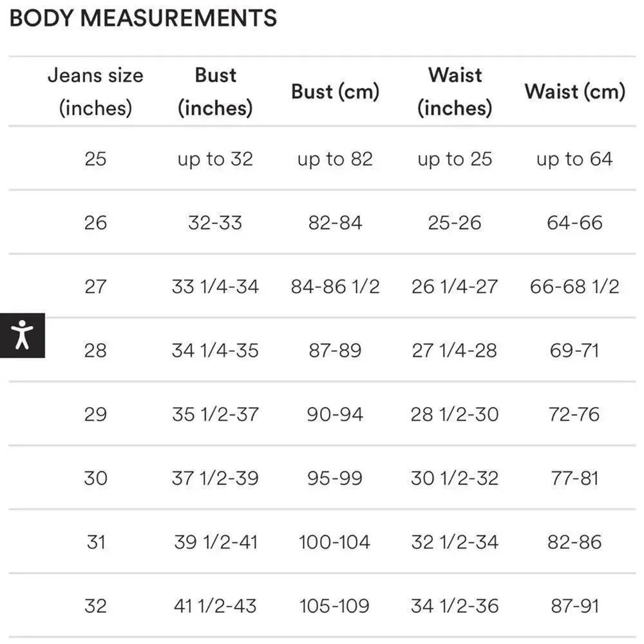Select the 105-109 bust cm cell
This screenshot has width=644, height=644.
[x=335, y=606]
